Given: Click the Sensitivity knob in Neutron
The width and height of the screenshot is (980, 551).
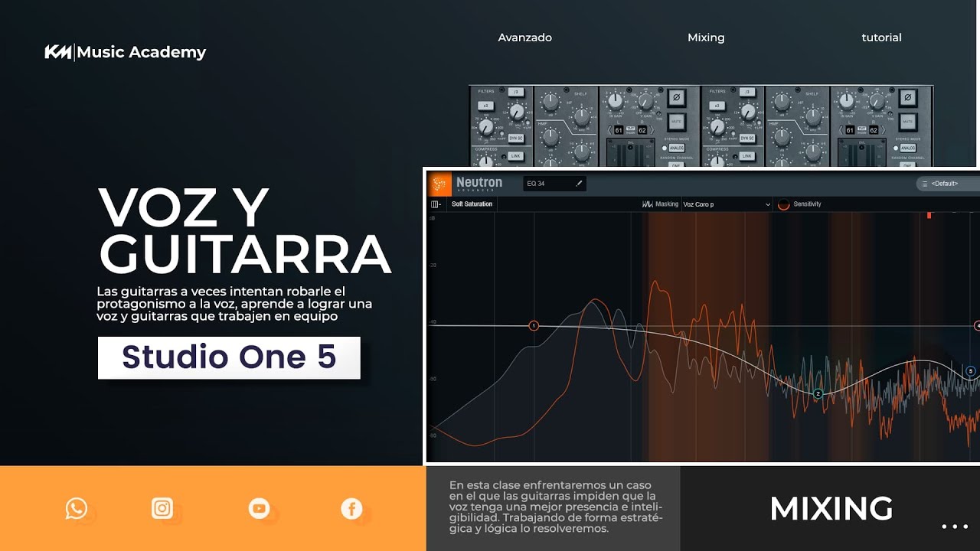Looking at the screenshot, I should click(x=783, y=204).
